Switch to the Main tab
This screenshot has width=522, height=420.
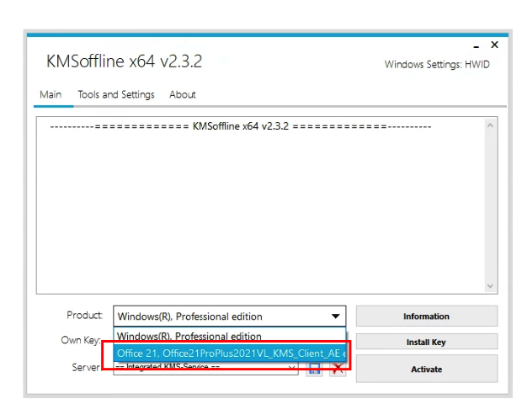coord(51,94)
